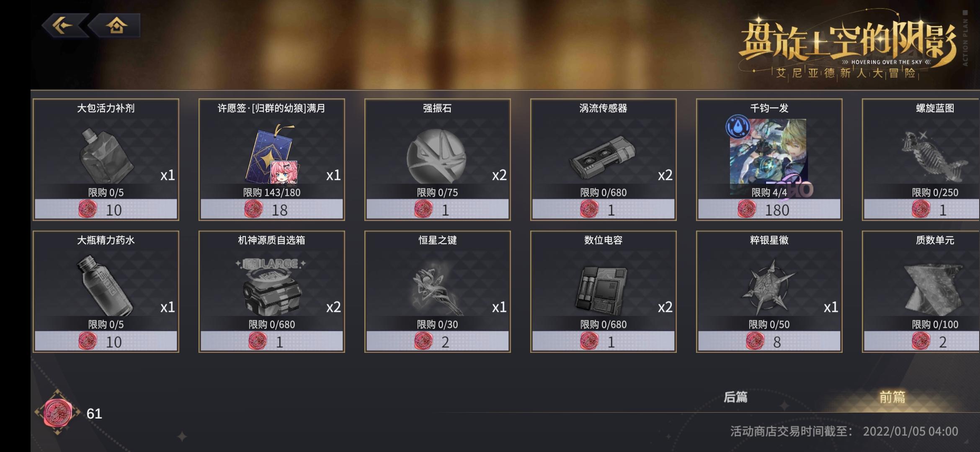Select the 大瓶精力药水 bottle icon

click(105, 285)
